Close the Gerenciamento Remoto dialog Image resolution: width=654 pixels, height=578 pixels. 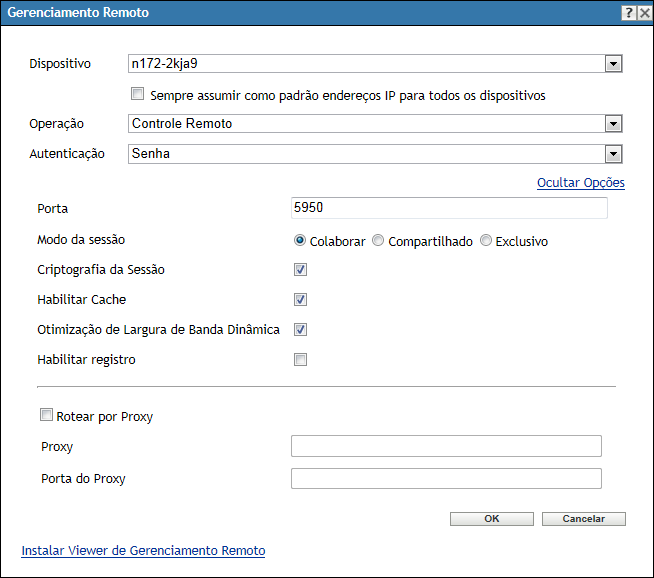(x=643, y=13)
